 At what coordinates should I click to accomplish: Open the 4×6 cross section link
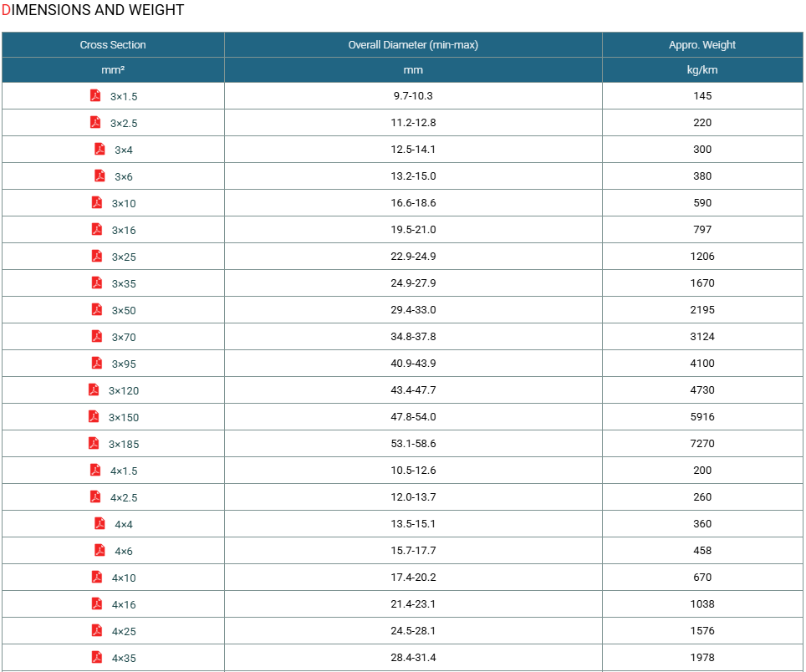[124, 551]
